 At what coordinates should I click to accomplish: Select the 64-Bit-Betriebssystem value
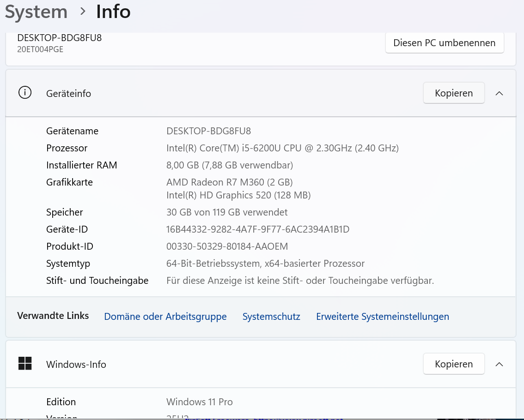[265, 264]
